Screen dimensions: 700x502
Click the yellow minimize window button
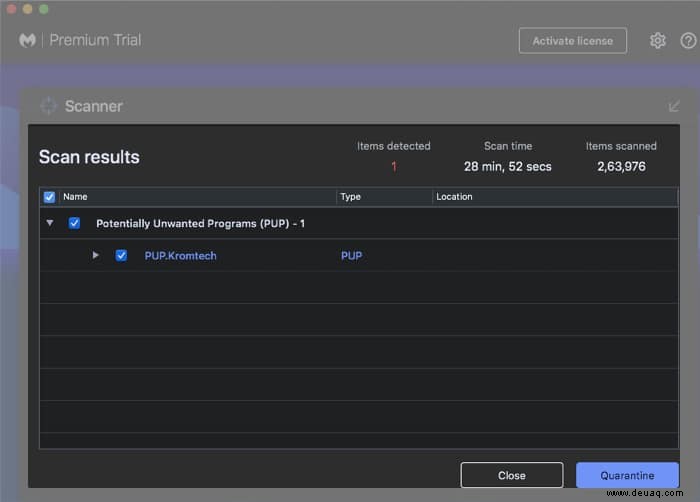tap(27, 9)
